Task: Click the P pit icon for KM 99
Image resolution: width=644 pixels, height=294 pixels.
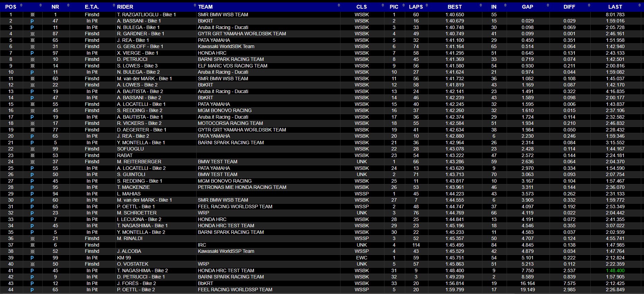Action: (x=32, y=258)
